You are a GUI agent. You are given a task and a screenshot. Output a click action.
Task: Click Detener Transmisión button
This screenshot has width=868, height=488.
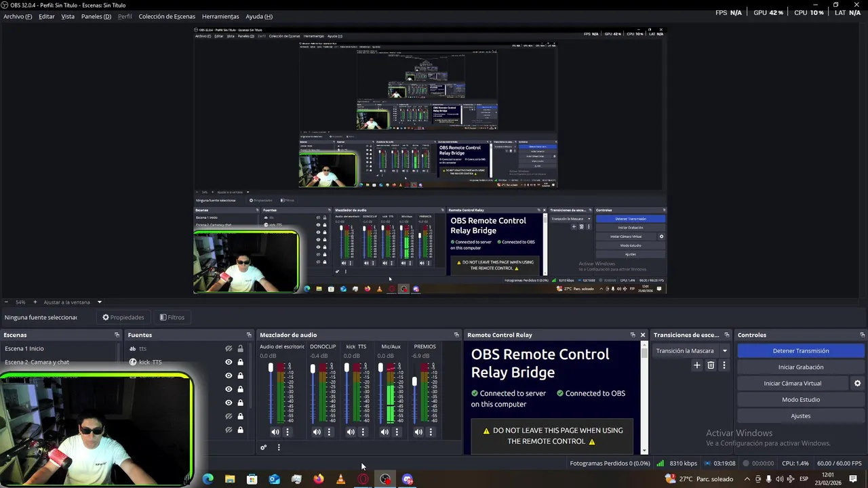[x=801, y=350]
